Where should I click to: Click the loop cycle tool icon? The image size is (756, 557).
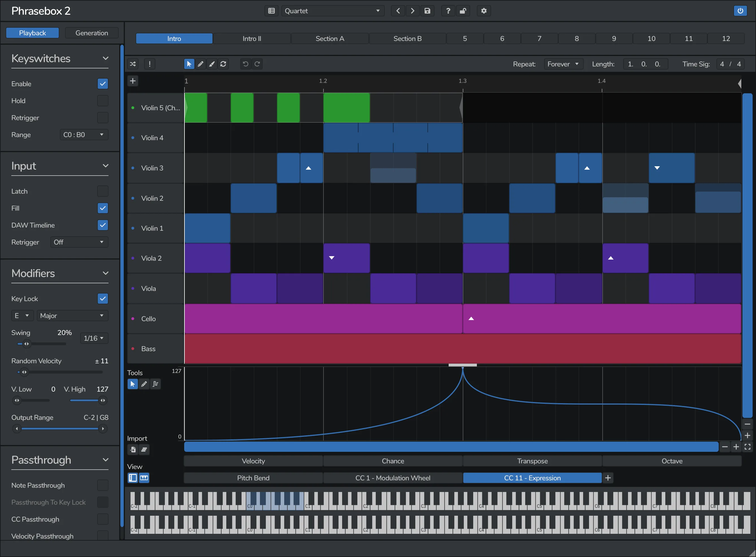(x=223, y=64)
